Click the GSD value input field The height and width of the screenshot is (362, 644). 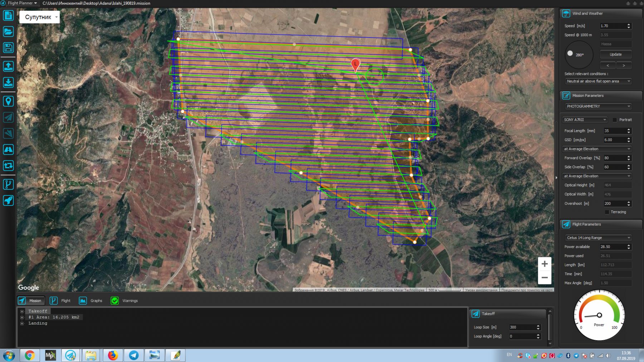pyautogui.click(x=614, y=140)
